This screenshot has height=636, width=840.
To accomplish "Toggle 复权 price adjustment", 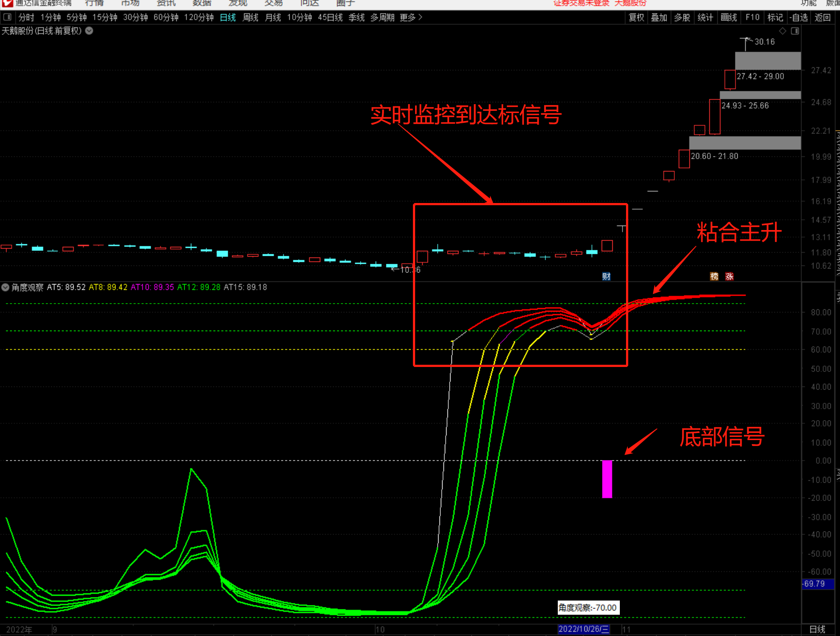I will pyautogui.click(x=636, y=17).
